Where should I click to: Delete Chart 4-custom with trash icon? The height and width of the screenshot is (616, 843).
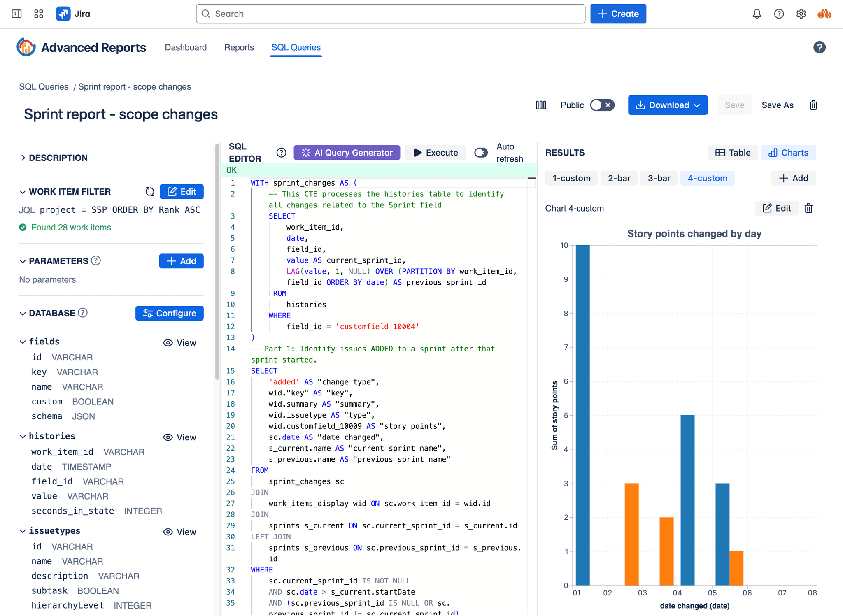(808, 208)
